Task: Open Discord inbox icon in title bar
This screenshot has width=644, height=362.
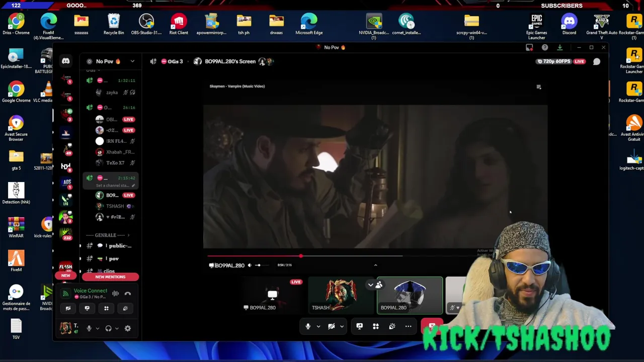Action: [x=529, y=47]
